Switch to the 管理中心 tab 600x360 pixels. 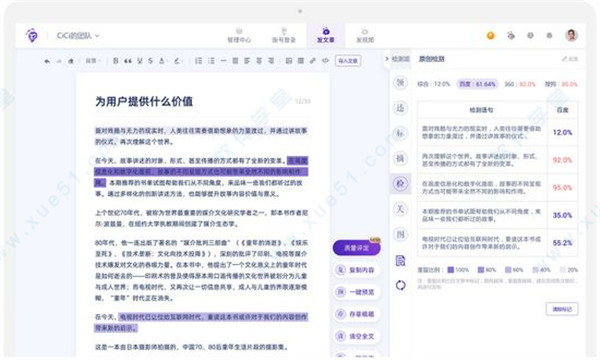click(x=239, y=35)
